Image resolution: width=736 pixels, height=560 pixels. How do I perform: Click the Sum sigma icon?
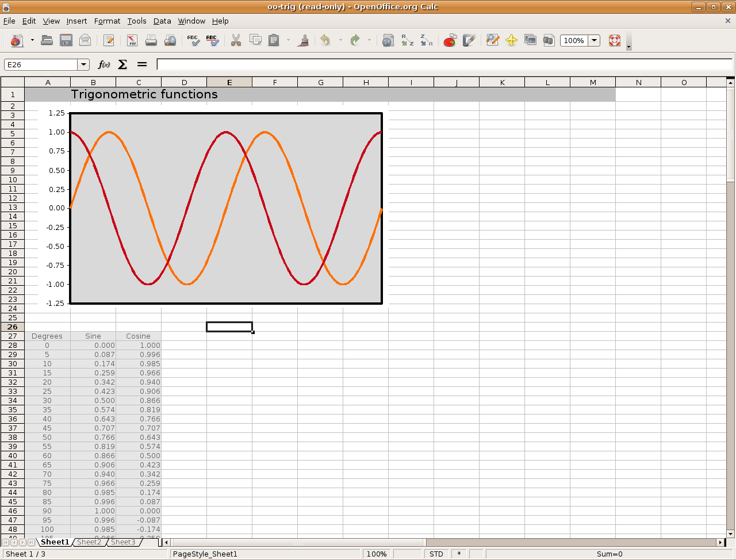[x=122, y=64]
